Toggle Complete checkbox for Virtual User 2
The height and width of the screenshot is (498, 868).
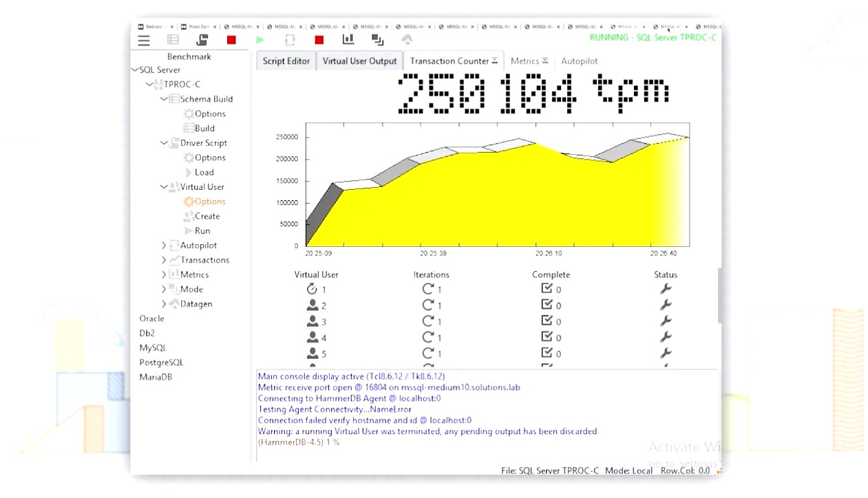(x=547, y=305)
